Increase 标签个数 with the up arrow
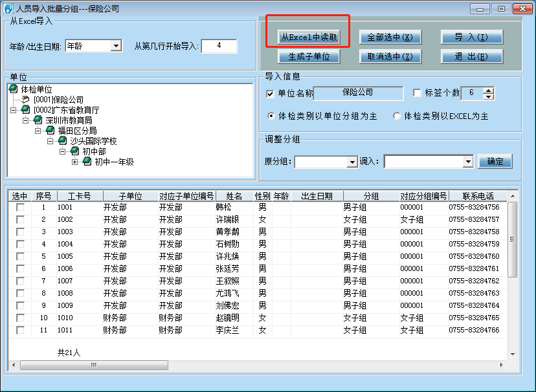Image resolution: width=536 pixels, height=392 pixels. 489,90
